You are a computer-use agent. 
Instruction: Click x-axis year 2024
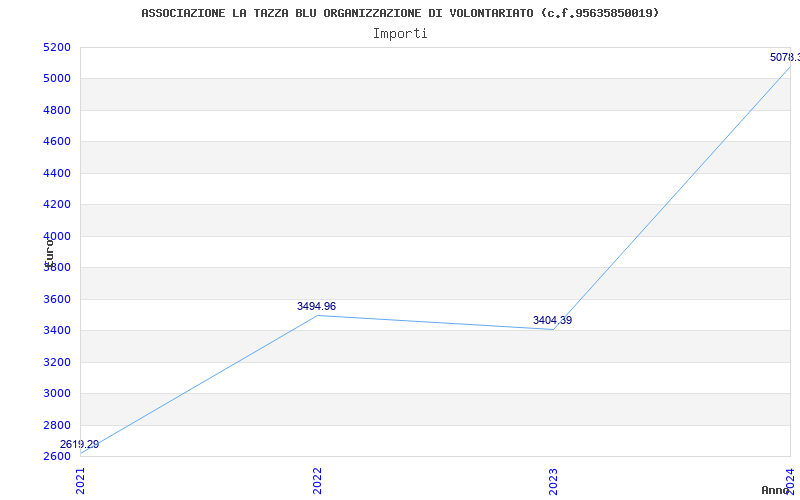[790, 481]
